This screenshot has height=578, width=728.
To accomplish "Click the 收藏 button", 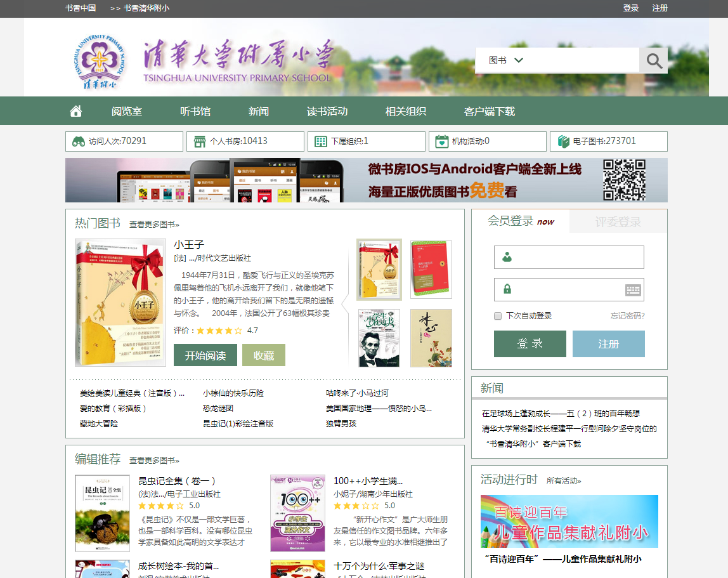I will pyautogui.click(x=264, y=355).
